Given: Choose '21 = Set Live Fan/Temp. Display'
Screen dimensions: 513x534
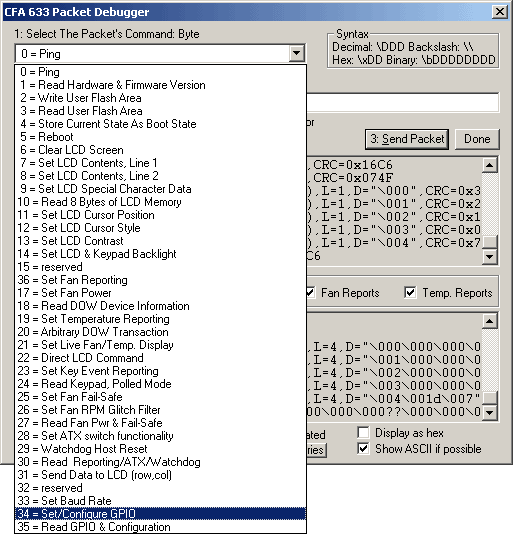Looking at the screenshot, I should (160, 345).
